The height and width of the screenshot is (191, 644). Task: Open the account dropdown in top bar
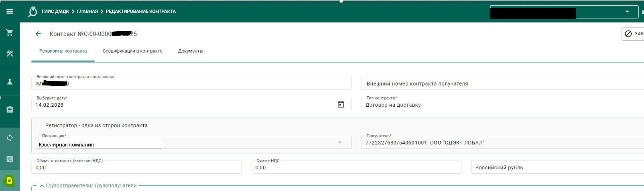pos(627,12)
